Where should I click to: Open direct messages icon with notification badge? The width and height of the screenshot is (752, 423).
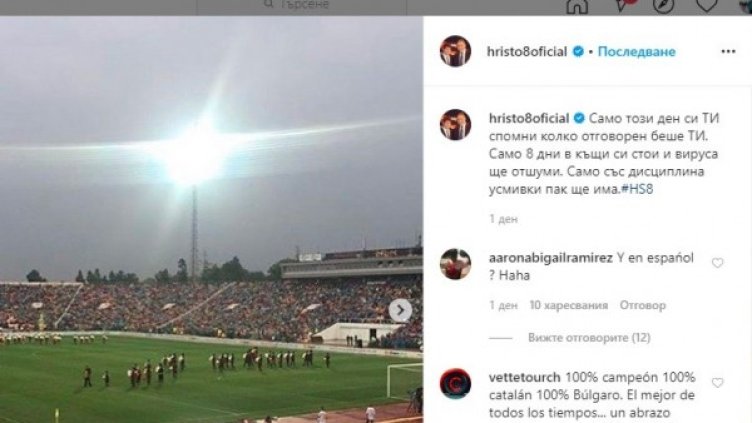pyautogui.click(x=622, y=5)
